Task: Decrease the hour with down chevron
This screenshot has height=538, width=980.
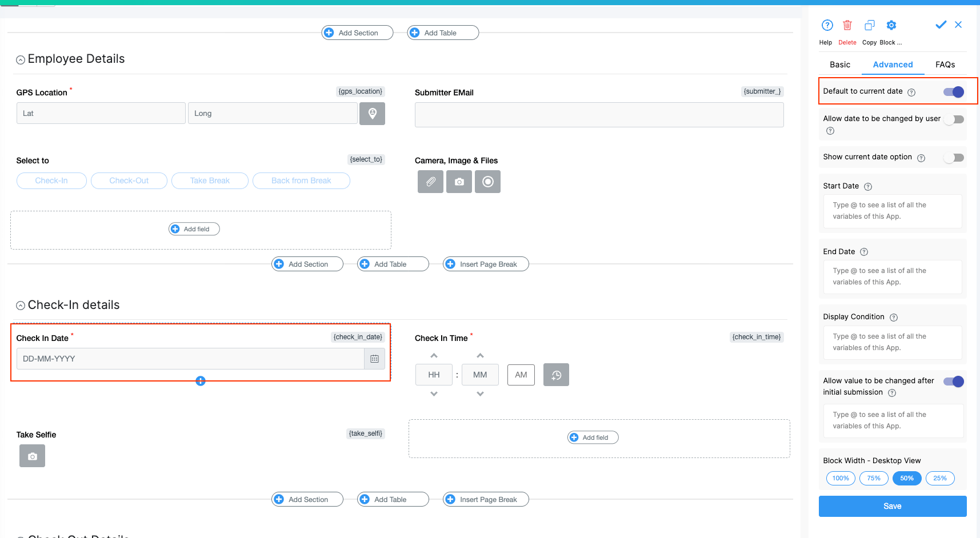Action: (434, 394)
